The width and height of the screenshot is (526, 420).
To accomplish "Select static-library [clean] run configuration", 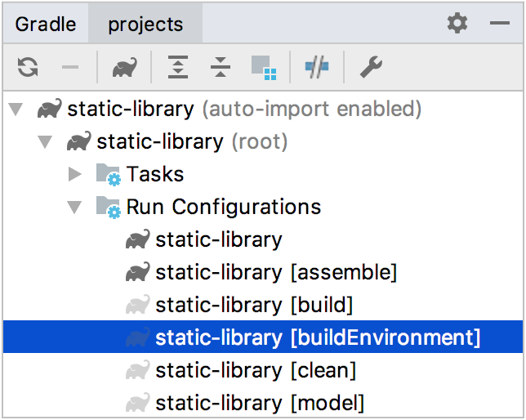I will pyautogui.click(x=255, y=370).
